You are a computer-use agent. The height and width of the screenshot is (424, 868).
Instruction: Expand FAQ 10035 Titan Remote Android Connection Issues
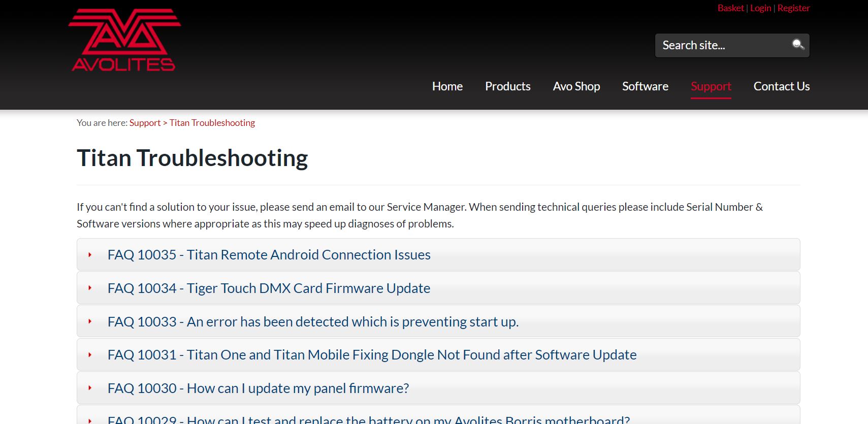click(438, 254)
